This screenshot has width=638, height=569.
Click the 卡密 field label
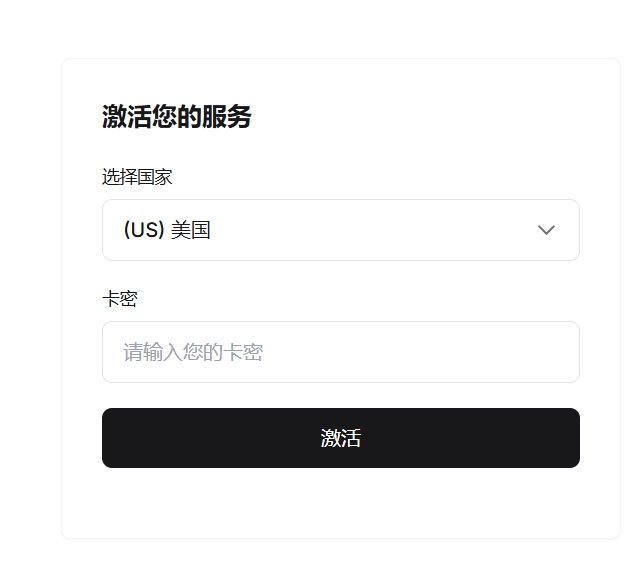tap(119, 298)
